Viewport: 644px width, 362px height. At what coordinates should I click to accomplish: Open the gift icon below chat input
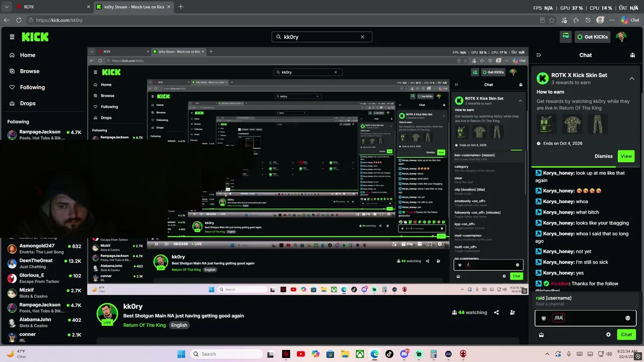(x=541, y=334)
